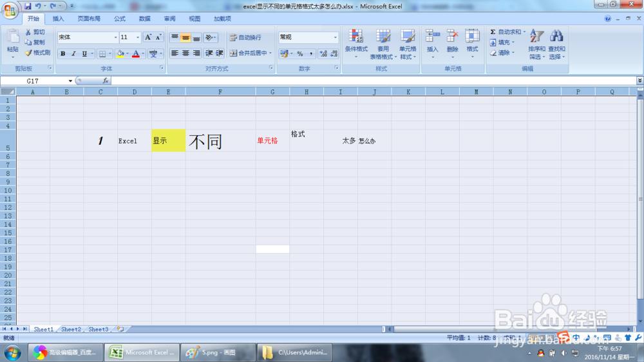The image size is (644, 362).
Task: Redo the last action
Action: (x=53, y=6)
